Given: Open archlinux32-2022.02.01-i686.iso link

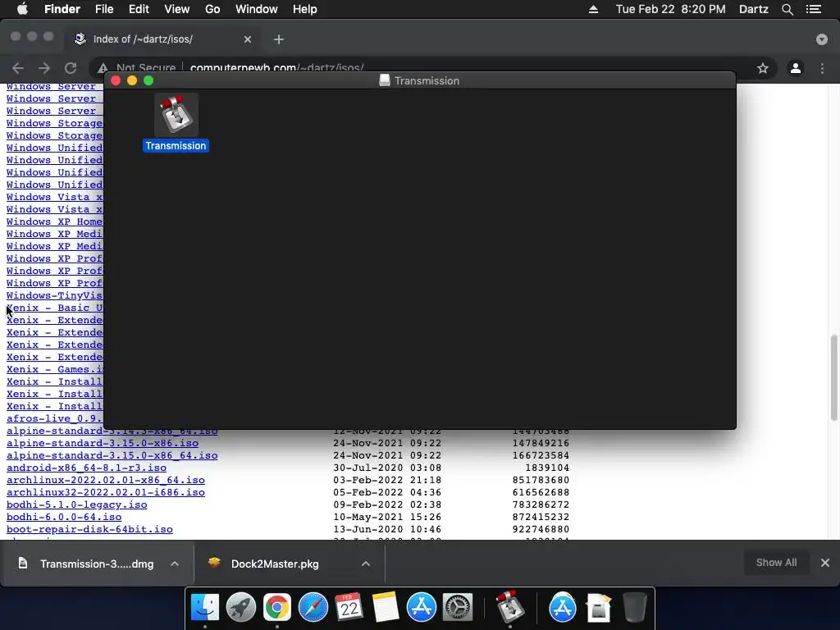Looking at the screenshot, I should point(106,493).
